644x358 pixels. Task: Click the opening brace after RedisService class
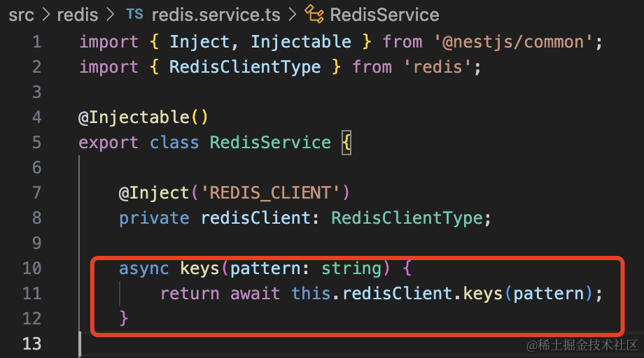click(x=346, y=143)
